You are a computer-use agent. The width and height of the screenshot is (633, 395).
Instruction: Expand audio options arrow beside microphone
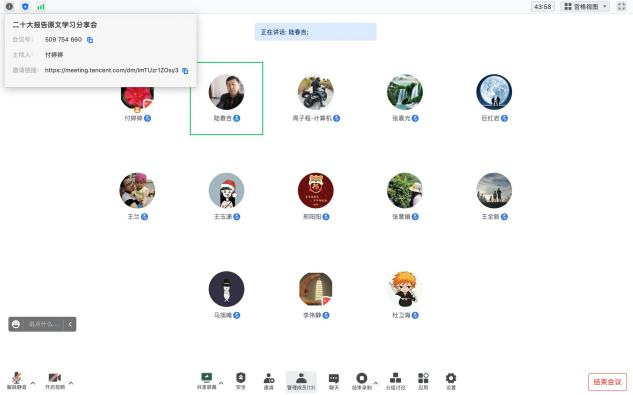(x=33, y=383)
